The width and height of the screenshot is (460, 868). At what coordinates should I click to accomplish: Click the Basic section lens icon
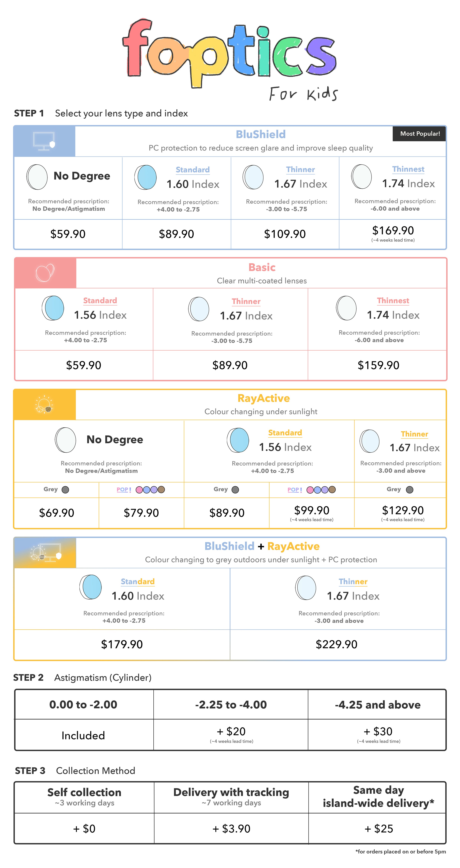[x=45, y=273]
